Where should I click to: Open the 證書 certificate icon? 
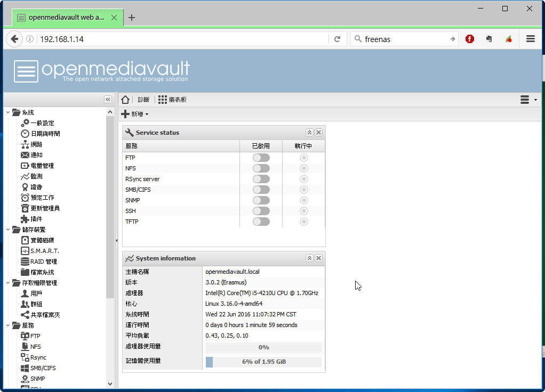[x=25, y=187]
